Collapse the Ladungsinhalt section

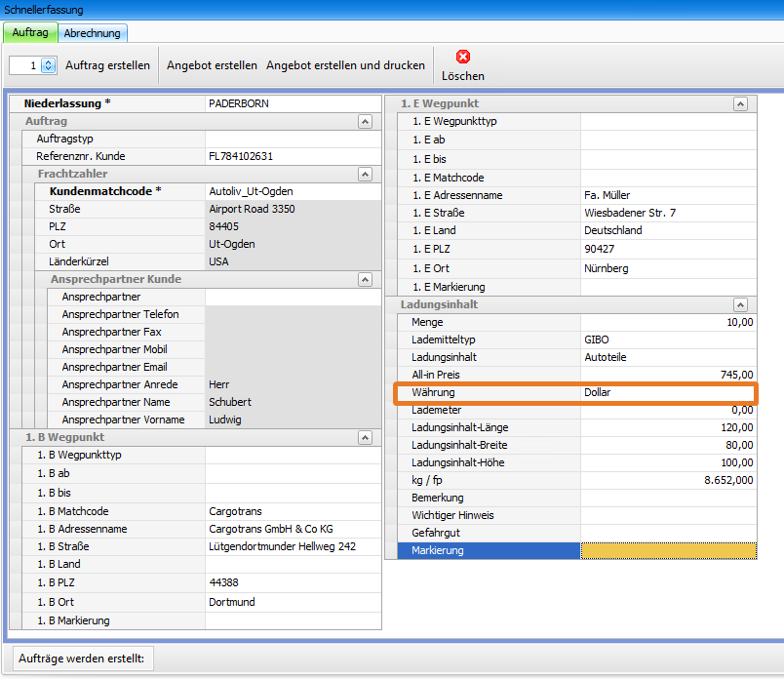(740, 304)
